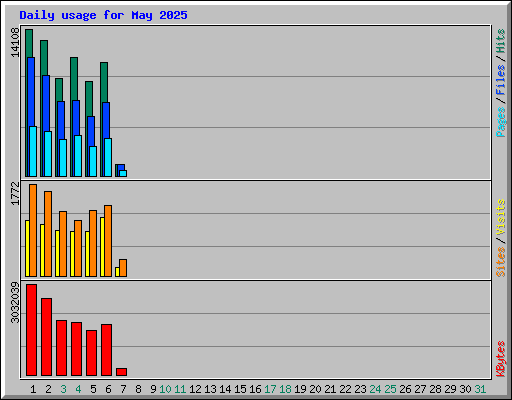This screenshot has height=400, width=512.
Task: Click the 'Daily usage for May 2025' title
Action: [103, 15]
